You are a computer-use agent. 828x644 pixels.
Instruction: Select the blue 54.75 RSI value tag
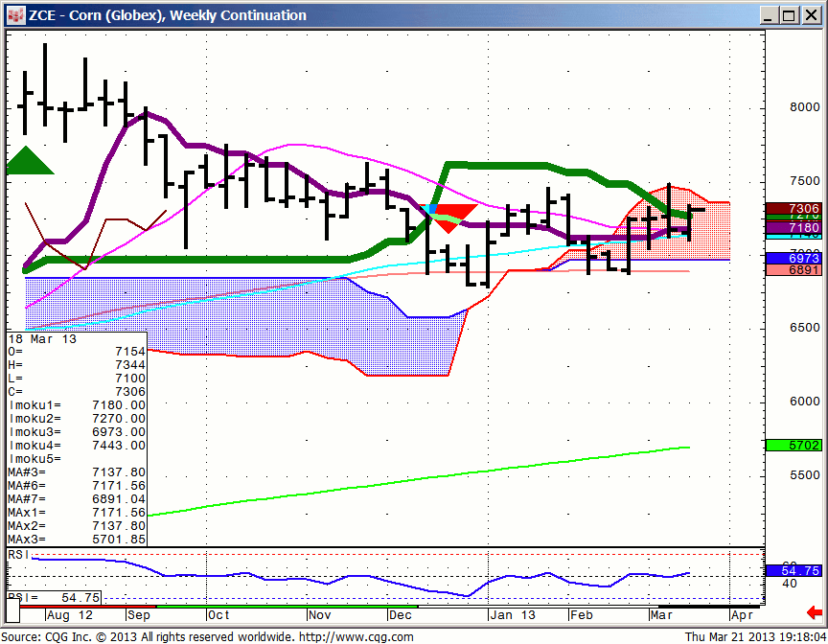click(793, 570)
